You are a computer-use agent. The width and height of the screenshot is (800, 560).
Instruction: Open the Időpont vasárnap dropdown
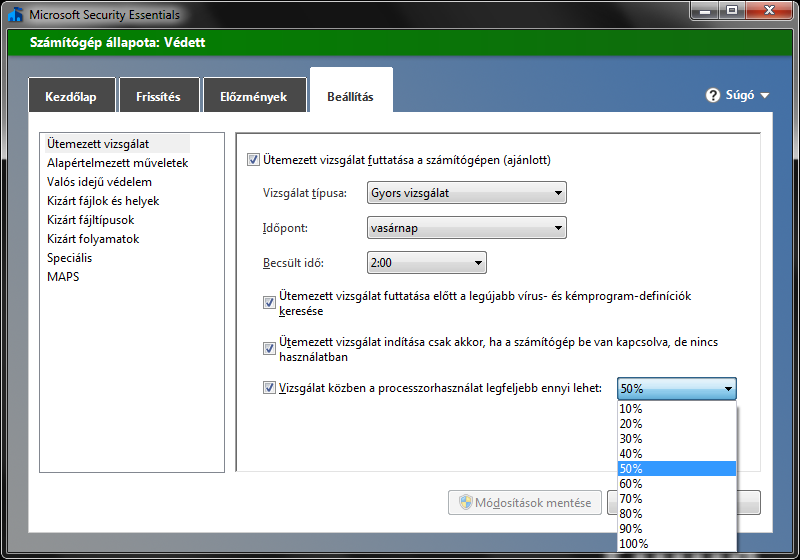[466, 228]
